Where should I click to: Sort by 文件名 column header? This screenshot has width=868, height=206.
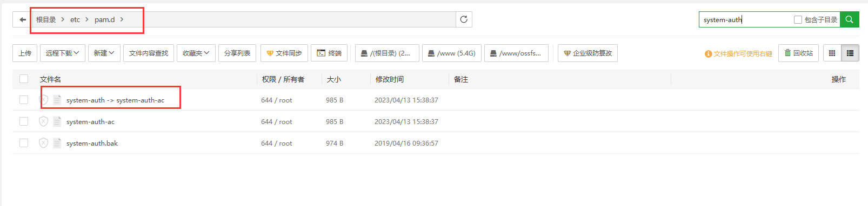50,79
